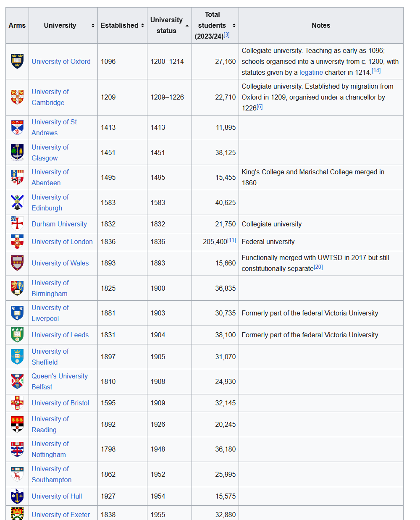Image resolution: width=420 pixels, height=520 pixels.
Task: Open footnote 20 in University of Wales notes
Action: click(x=318, y=267)
